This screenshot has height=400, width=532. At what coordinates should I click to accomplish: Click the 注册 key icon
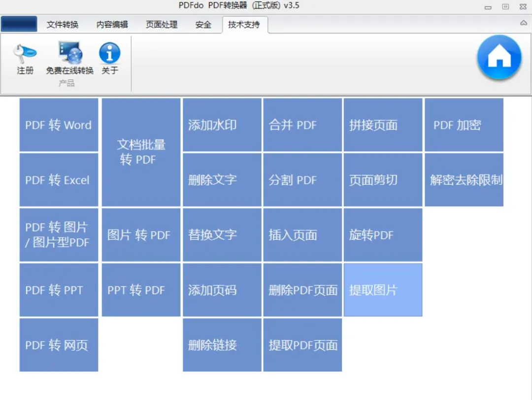[x=25, y=53]
